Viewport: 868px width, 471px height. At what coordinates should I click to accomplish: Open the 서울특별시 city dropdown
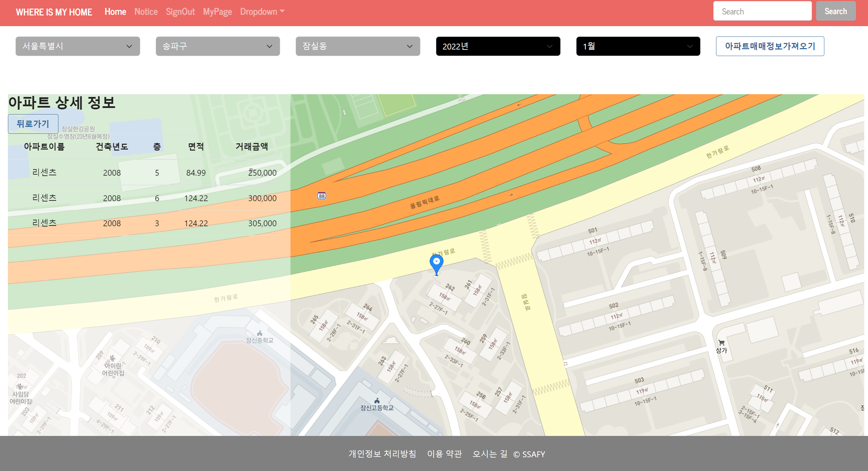[x=78, y=46]
